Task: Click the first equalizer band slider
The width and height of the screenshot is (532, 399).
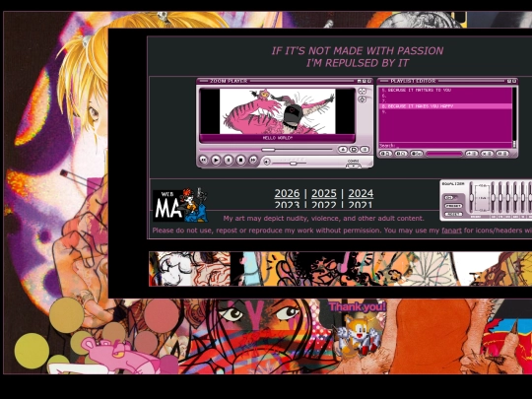Action: coord(493,197)
